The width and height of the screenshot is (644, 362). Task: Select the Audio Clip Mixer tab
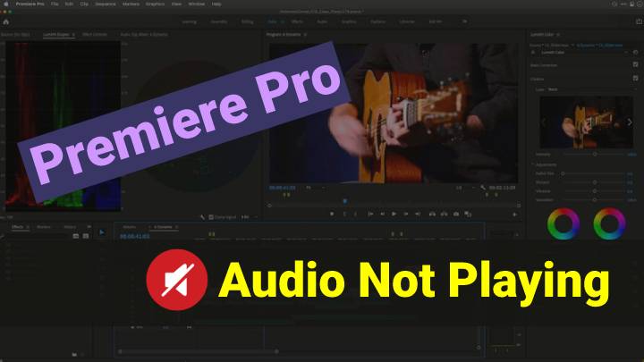coord(144,35)
